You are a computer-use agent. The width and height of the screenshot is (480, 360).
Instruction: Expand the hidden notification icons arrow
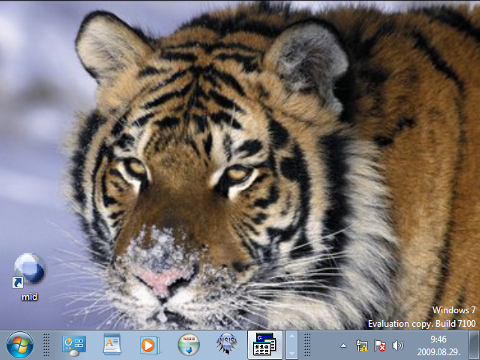click(343, 346)
